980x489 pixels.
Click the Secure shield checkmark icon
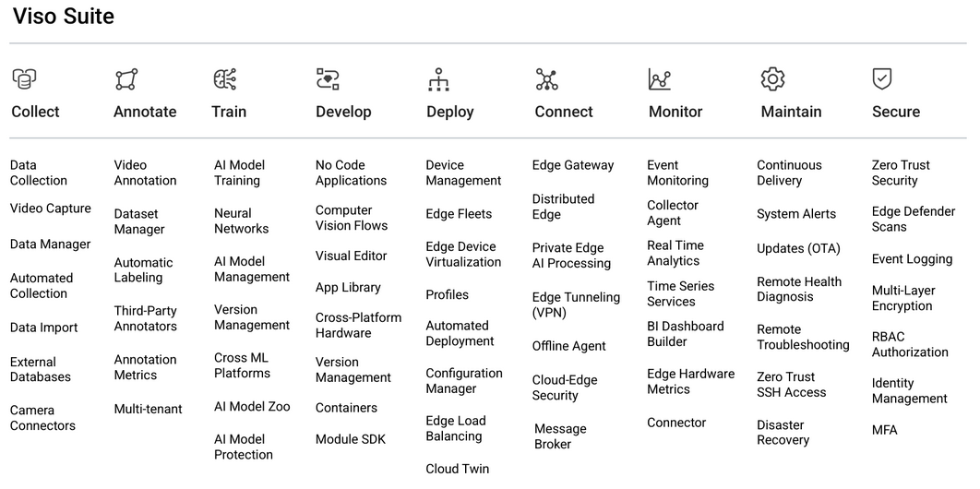pos(882,79)
